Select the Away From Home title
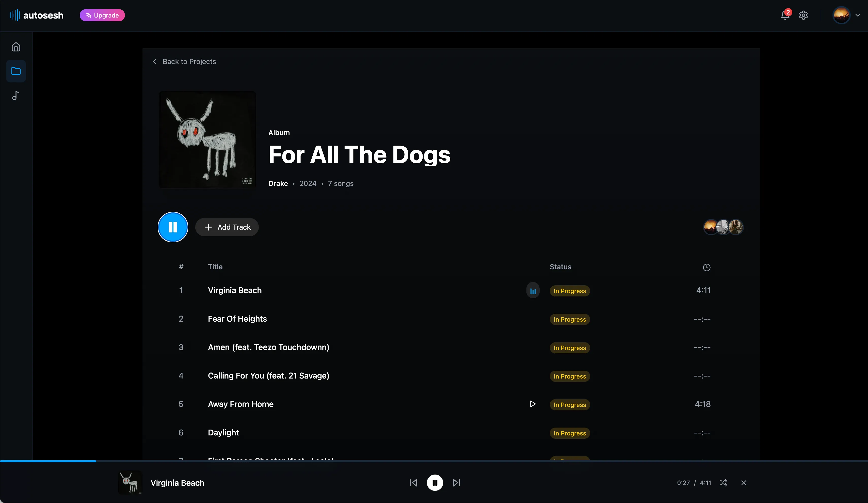The image size is (868, 503). (x=241, y=404)
